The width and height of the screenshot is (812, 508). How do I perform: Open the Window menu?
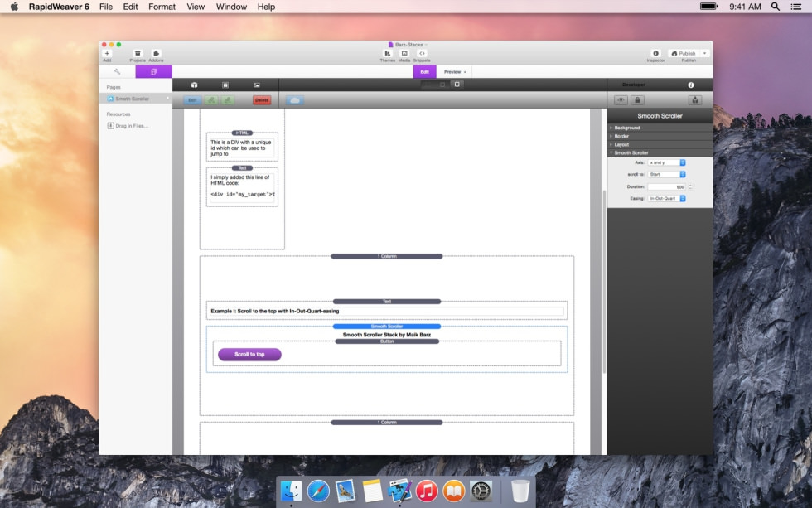(231, 7)
